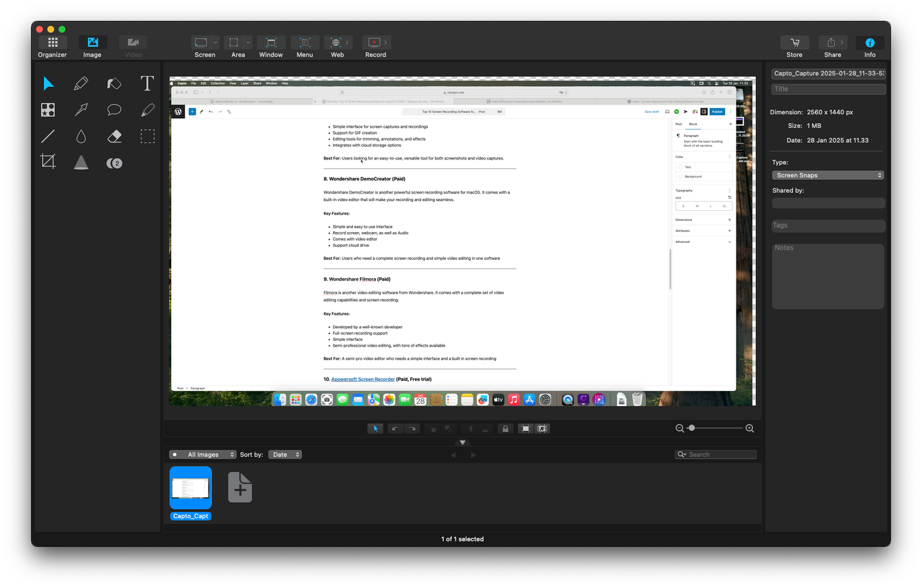Toggle the fit-to-window view button

pos(526,428)
